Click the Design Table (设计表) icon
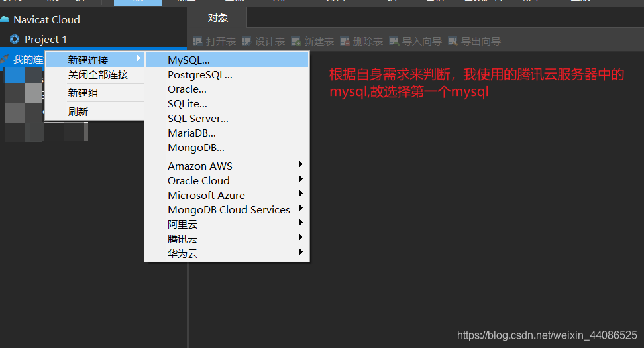This screenshot has width=644, height=348. [x=246, y=41]
